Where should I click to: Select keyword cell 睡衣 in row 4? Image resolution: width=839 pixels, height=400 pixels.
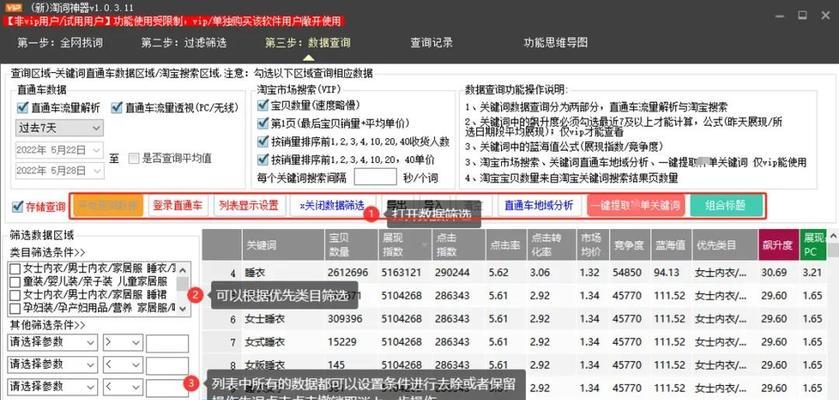[255, 273]
